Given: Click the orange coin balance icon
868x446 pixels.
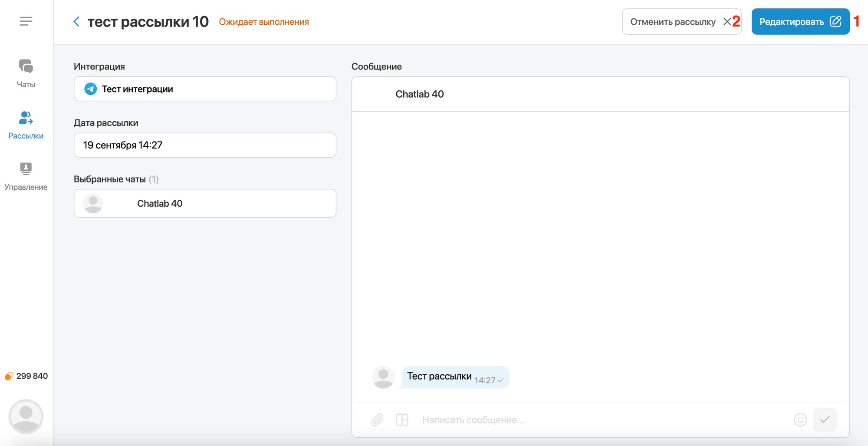Looking at the screenshot, I should pyautogui.click(x=9, y=376).
